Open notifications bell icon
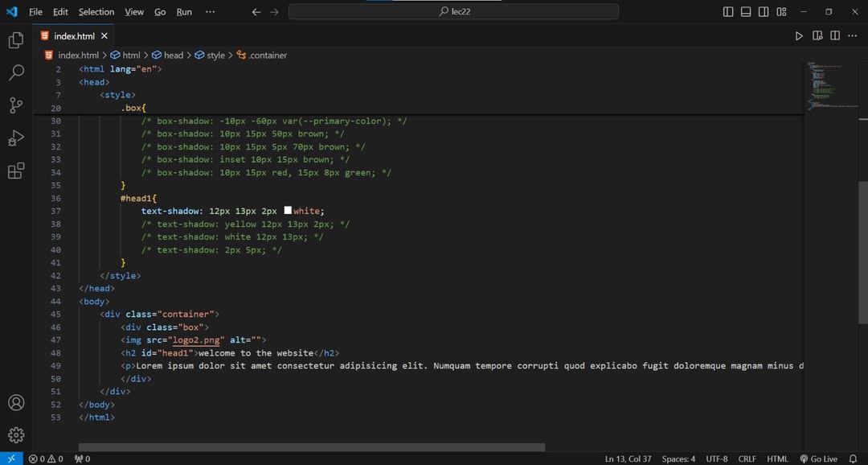The width and height of the screenshot is (868, 465). (x=853, y=459)
